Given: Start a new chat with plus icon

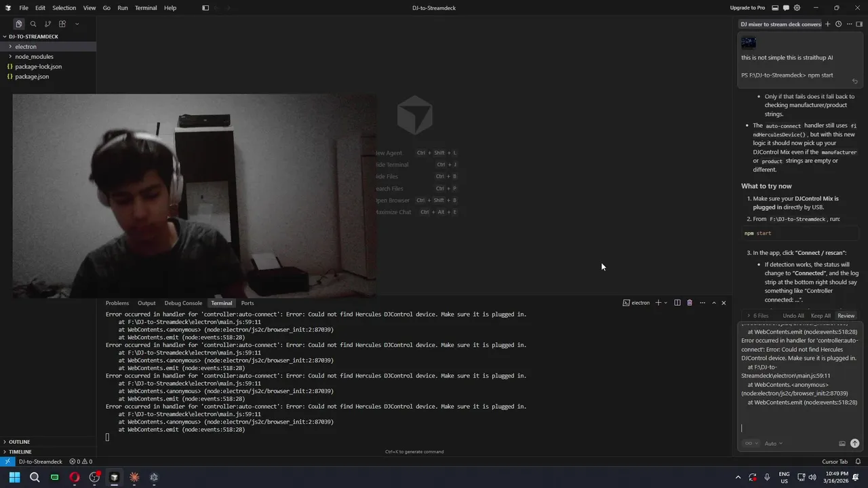Looking at the screenshot, I should (x=827, y=24).
